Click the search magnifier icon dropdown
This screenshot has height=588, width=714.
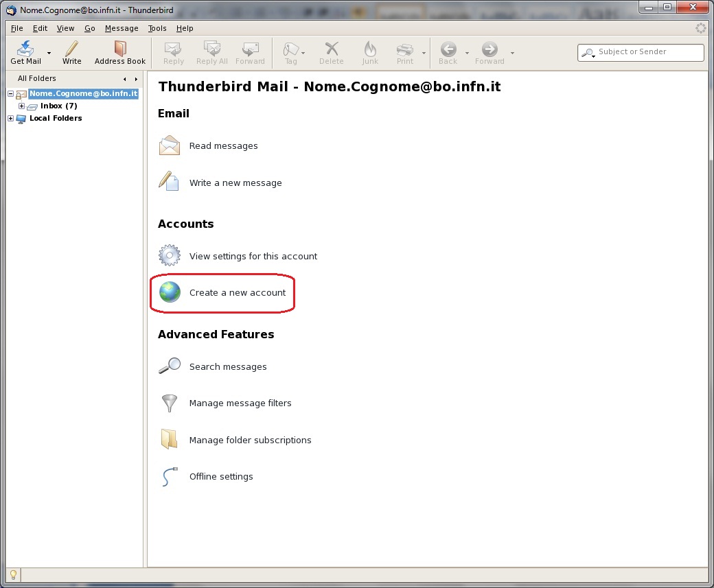click(588, 53)
